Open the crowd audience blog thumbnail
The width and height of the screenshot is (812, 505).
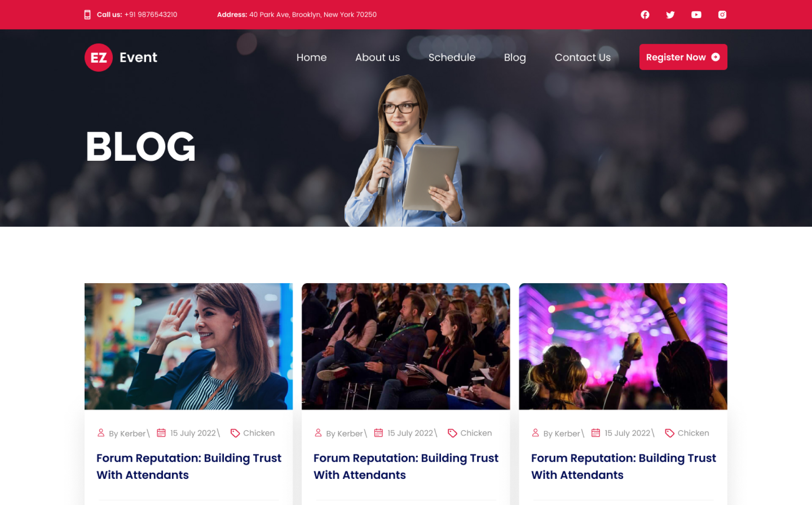[x=406, y=346]
